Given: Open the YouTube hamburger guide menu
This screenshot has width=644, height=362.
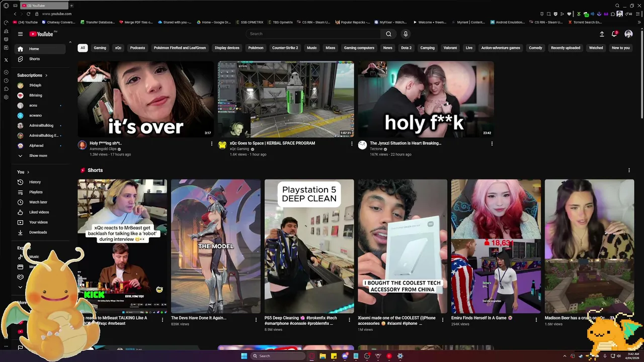Looking at the screenshot, I should pyautogui.click(x=20, y=34).
